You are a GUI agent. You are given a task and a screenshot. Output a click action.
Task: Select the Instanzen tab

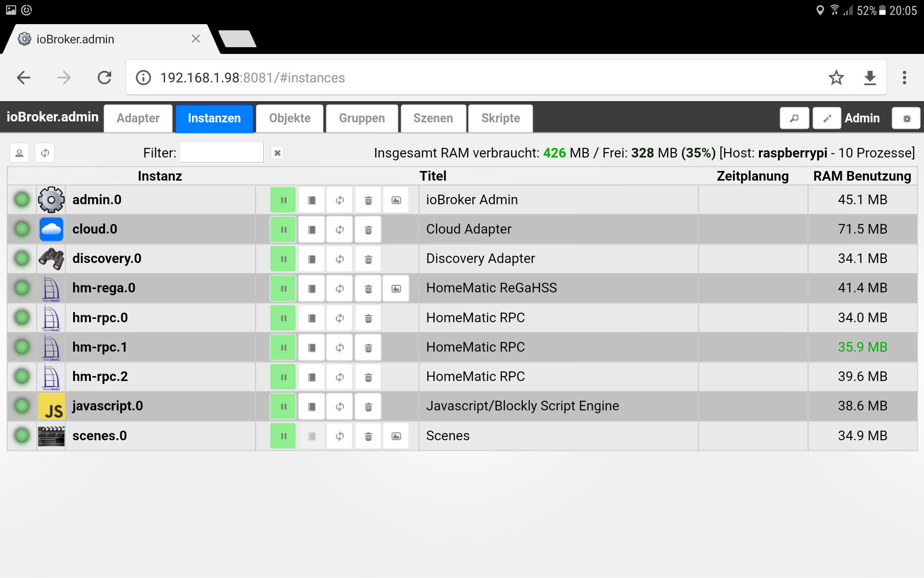214,118
